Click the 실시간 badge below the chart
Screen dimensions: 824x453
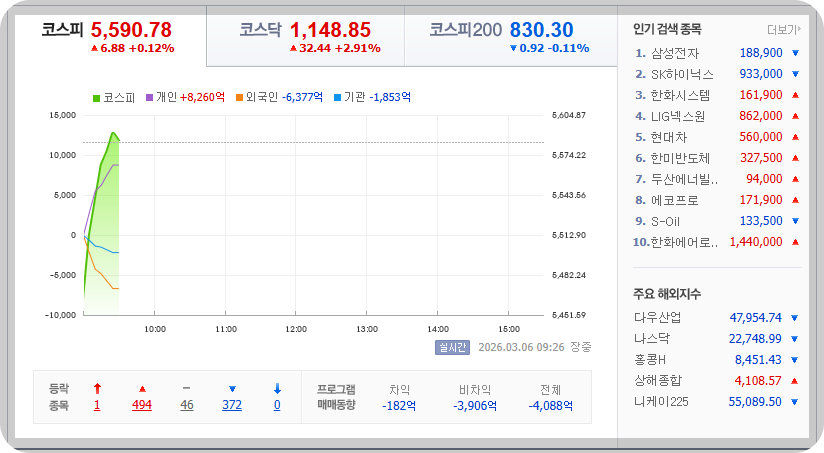point(452,347)
